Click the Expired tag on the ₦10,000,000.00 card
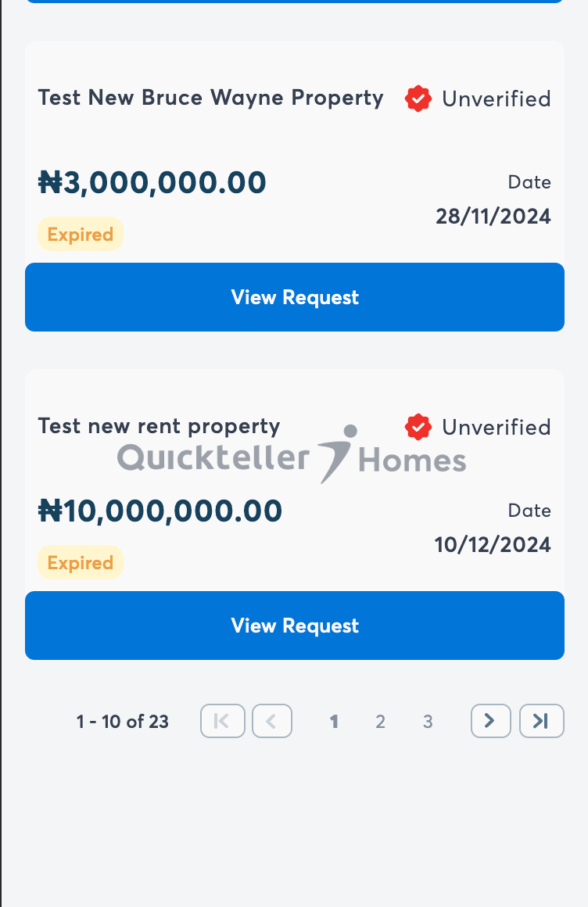This screenshot has height=907, width=588. tap(81, 563)
